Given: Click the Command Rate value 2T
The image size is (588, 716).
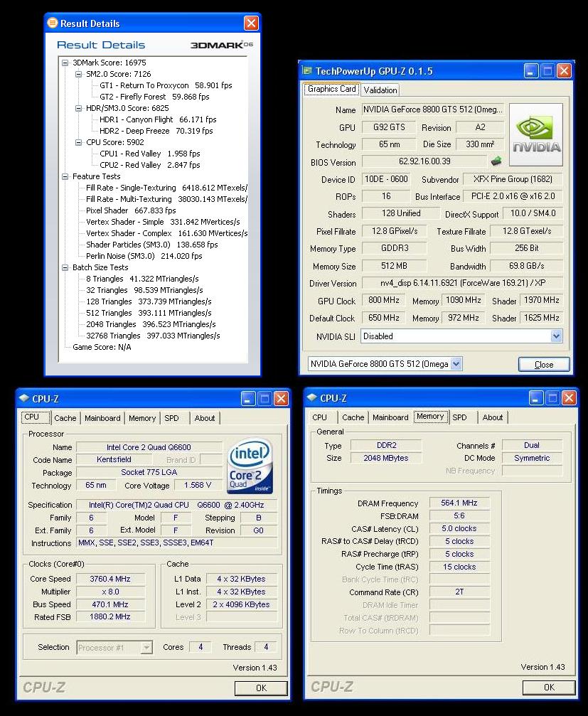Looking at the screenshot, I should [x=459, y=592].
